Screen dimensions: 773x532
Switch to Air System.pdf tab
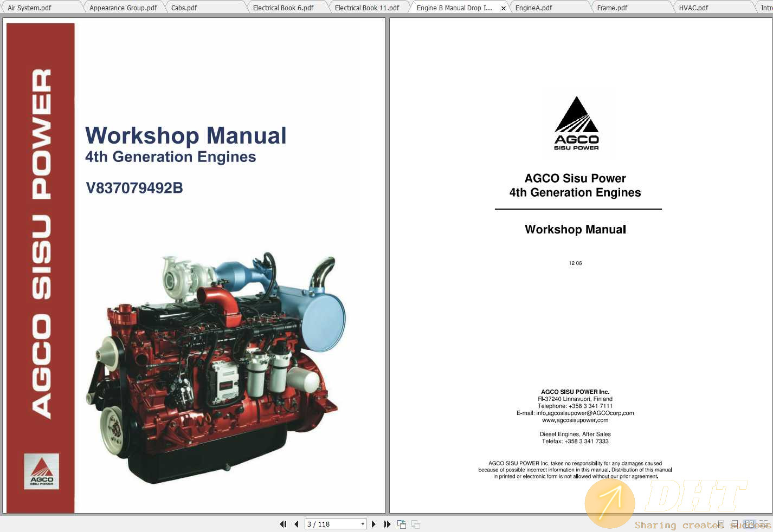pos(41,8)
